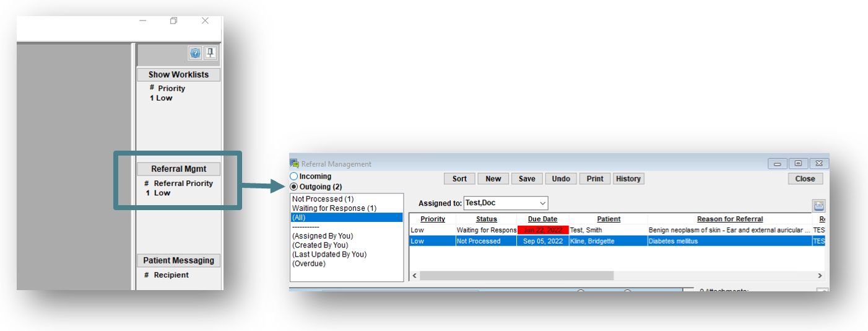868x331 pixels.
Task: Click the Print button
Action: [595, 179]
